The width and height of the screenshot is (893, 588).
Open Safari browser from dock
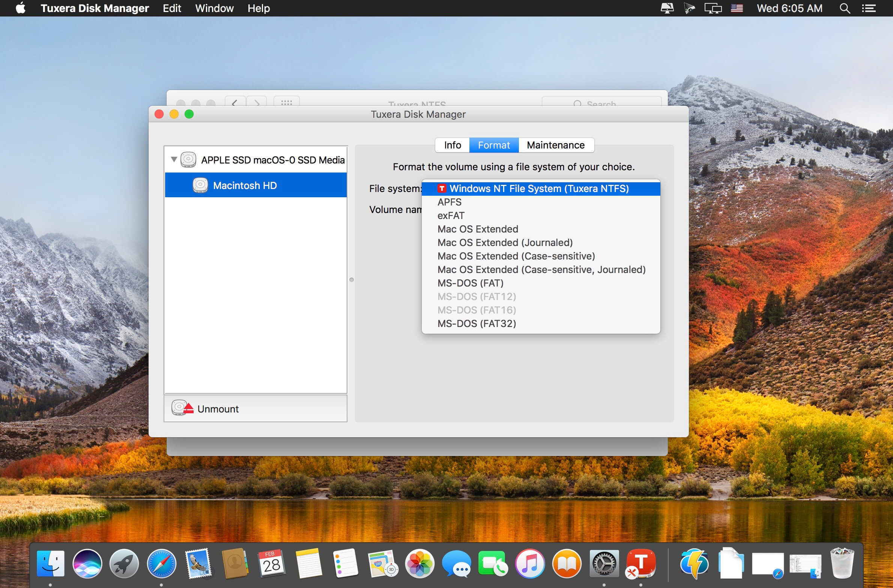[x=161, y=562]
